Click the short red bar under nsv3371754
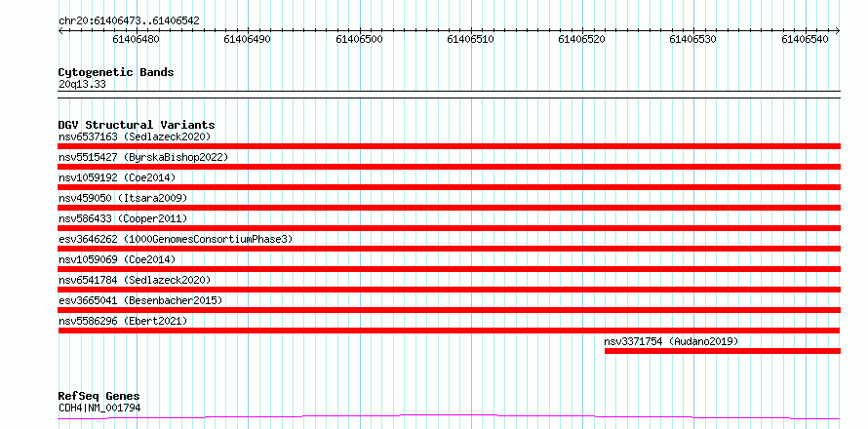 click(x=723, y=351)
